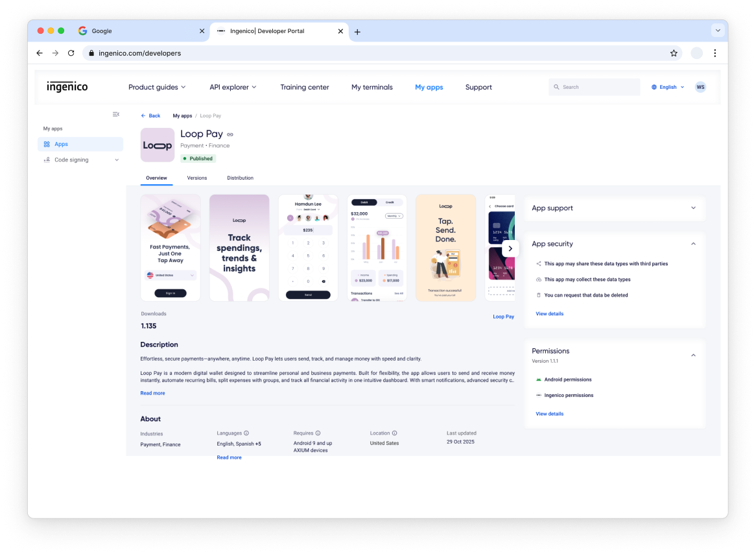
Task: Collapse the App security section
Action: tap(692, 243)
